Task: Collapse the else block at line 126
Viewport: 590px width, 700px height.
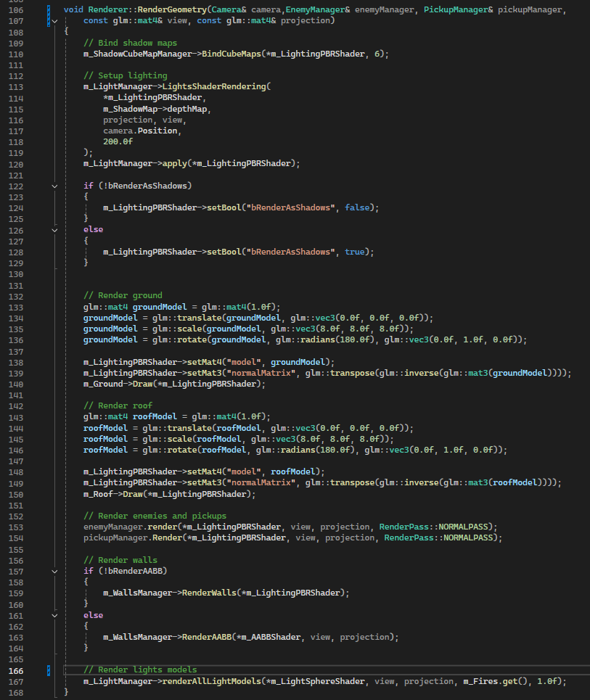Action: pos(56,229)
